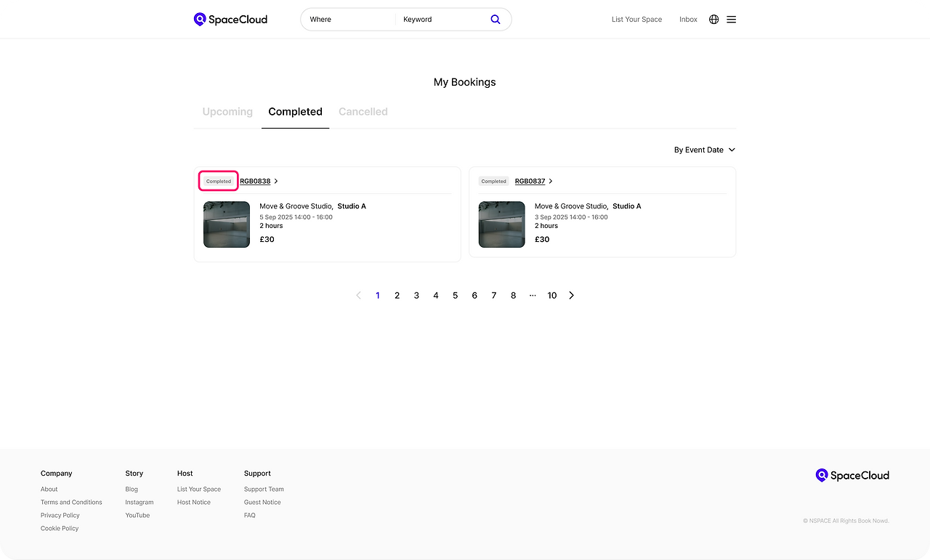Viewport: 930px width, 560px height.
Task: Open booking RGB0837 details
Action: pos(530,182)
